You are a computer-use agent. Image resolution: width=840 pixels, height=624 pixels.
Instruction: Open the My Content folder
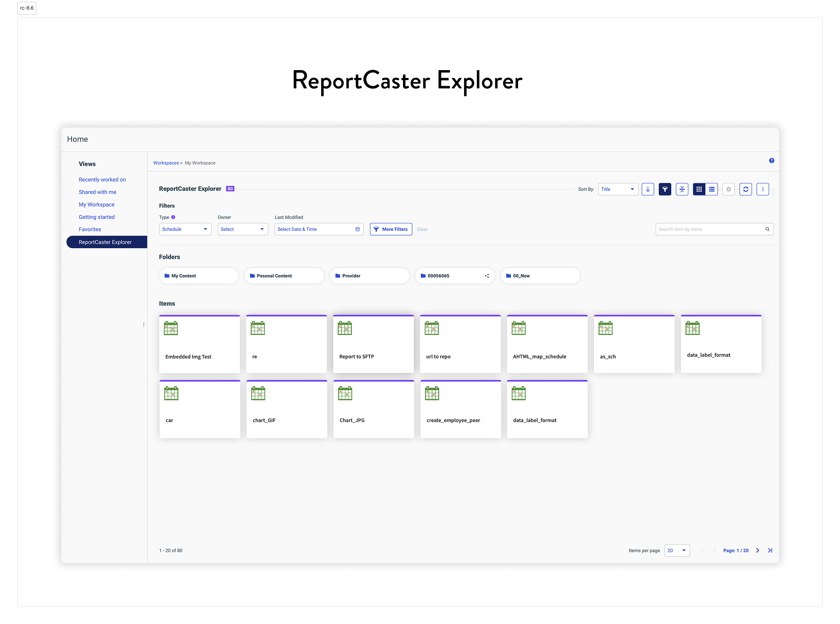click(x=199, y=276)
